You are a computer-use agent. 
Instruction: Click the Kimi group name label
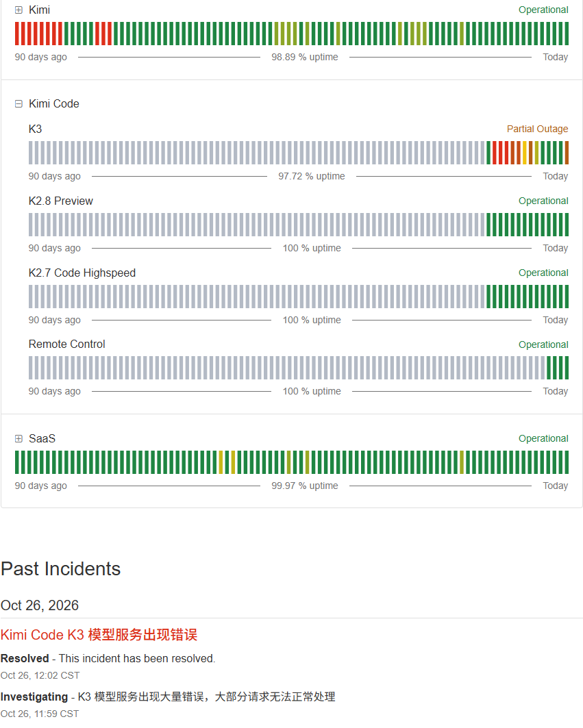pos(40,10)
